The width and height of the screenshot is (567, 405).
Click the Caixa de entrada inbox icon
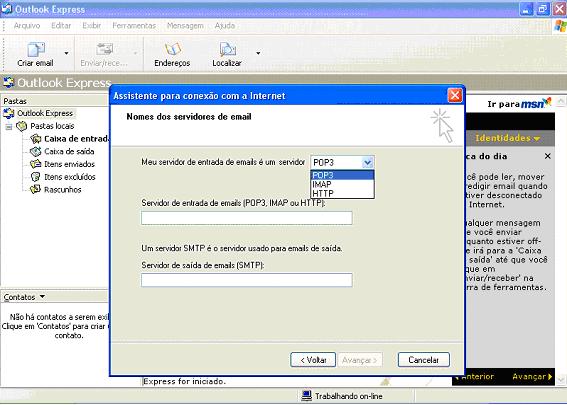click(35, 138)
